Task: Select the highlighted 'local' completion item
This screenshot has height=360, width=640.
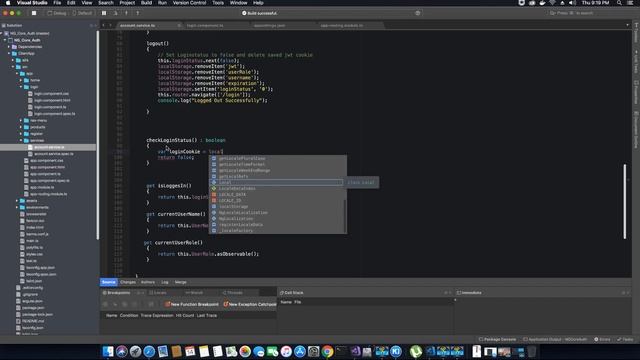Action: coord(276,182)
